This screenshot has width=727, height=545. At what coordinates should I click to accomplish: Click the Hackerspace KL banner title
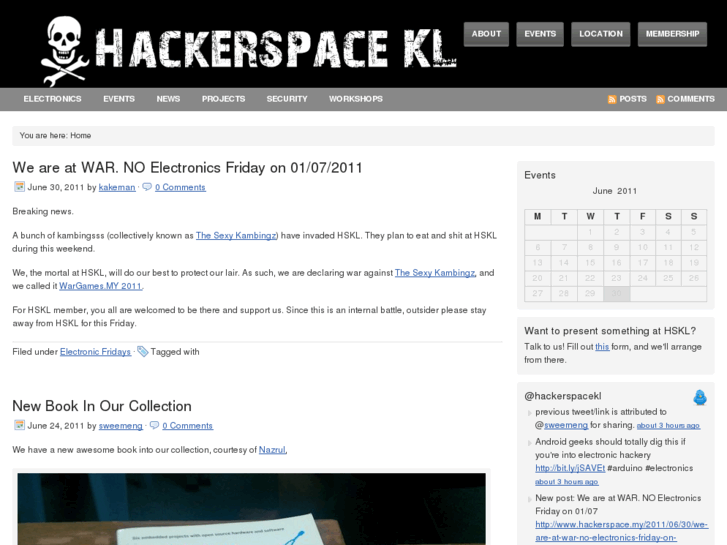point(275,49)
